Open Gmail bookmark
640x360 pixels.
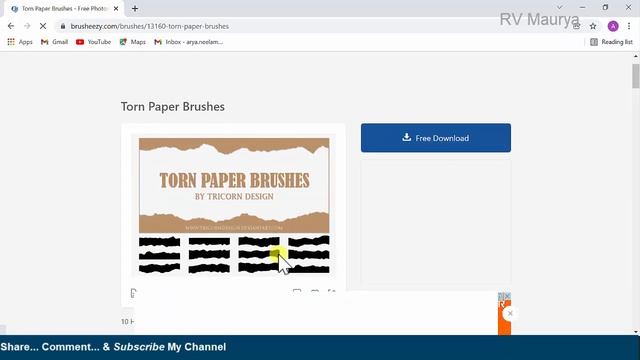(54, 42)
